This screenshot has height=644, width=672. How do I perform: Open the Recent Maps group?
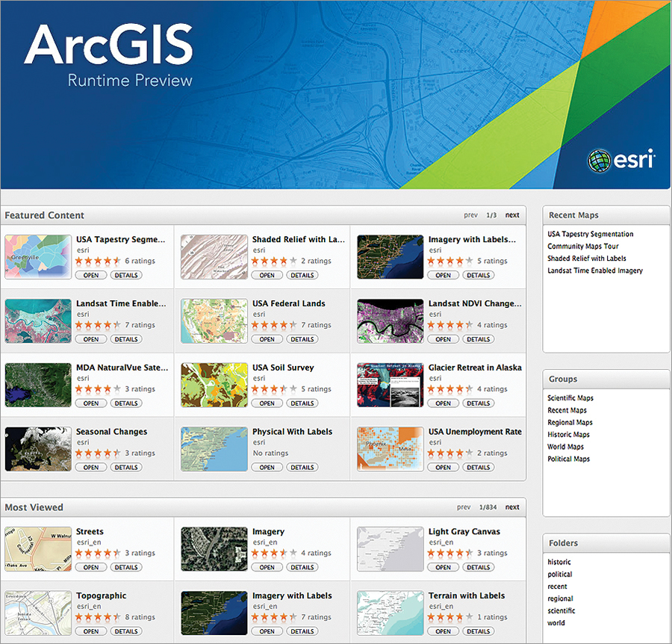click(567, 410)
